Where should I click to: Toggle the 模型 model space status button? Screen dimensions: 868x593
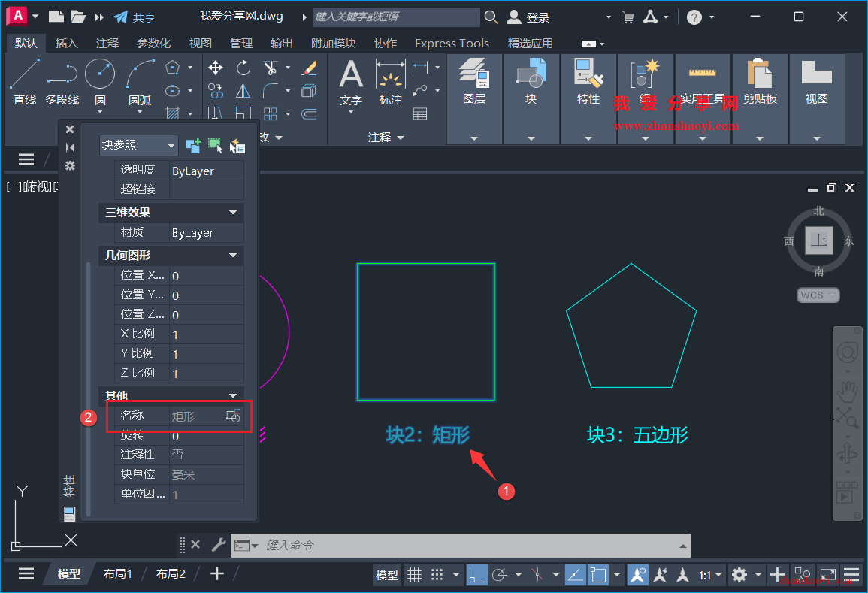tap(386, 575)
